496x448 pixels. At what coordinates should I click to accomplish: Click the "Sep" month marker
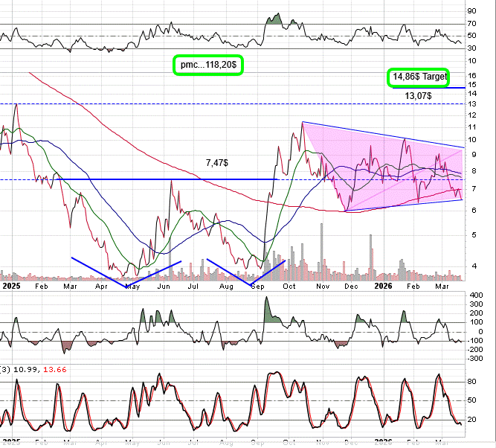coord(258,285)
